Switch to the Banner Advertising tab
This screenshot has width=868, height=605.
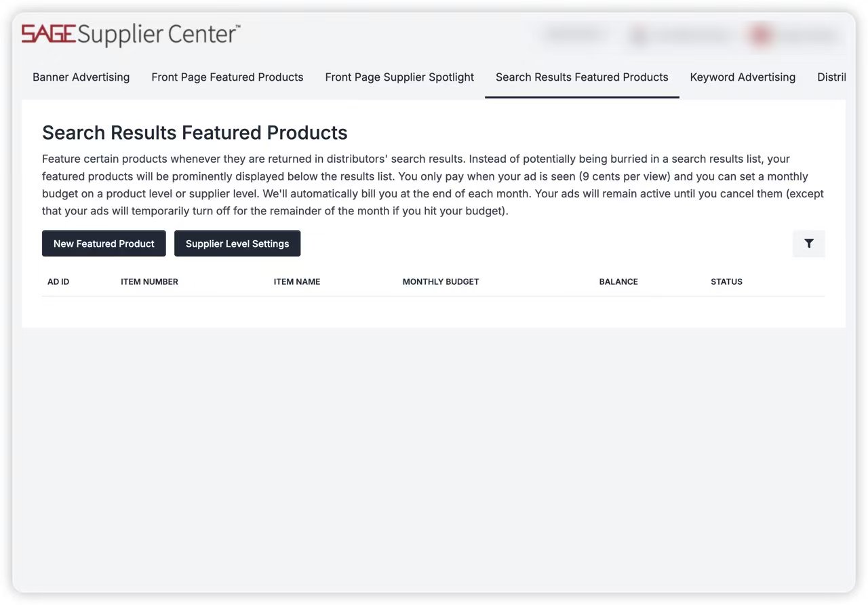tap(81, 77)
